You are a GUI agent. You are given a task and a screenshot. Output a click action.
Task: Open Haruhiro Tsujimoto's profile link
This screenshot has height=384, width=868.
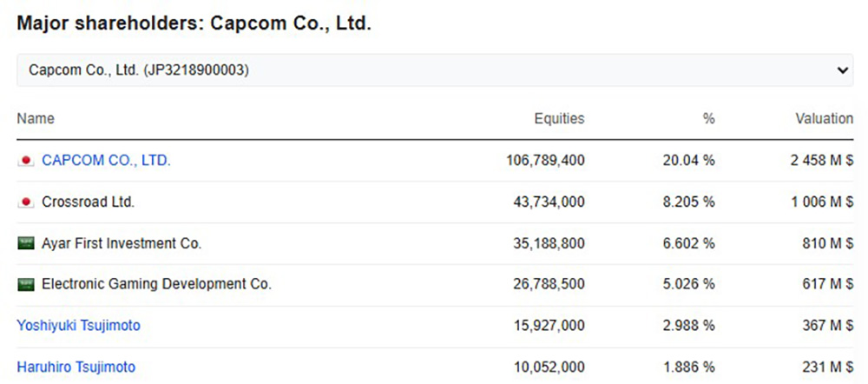tap(76, 367)
